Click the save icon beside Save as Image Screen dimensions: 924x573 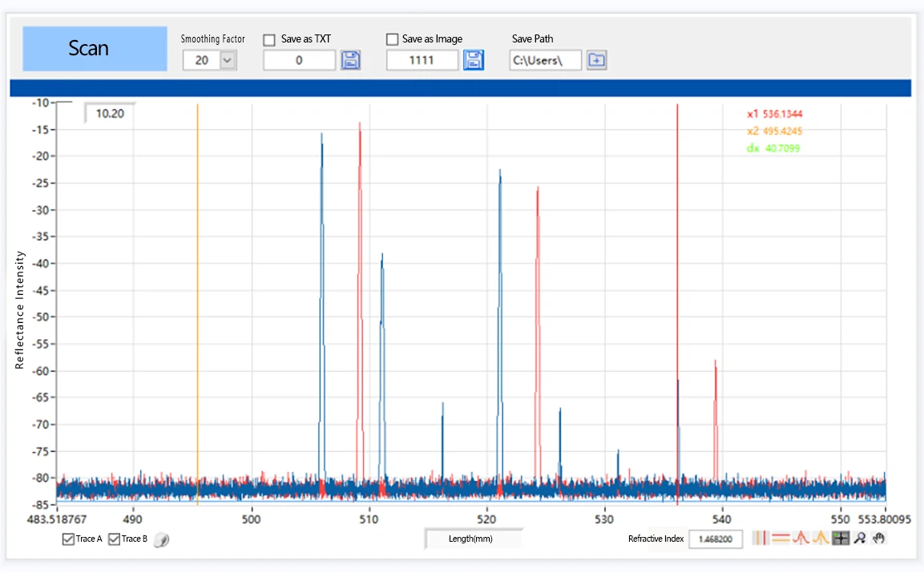474,59
